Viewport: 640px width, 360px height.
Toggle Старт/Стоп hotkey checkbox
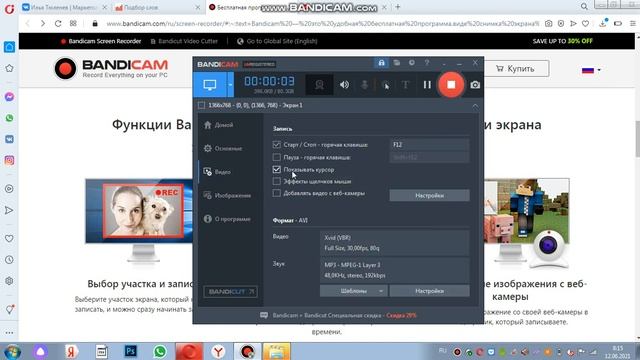(x=277, y=144)
